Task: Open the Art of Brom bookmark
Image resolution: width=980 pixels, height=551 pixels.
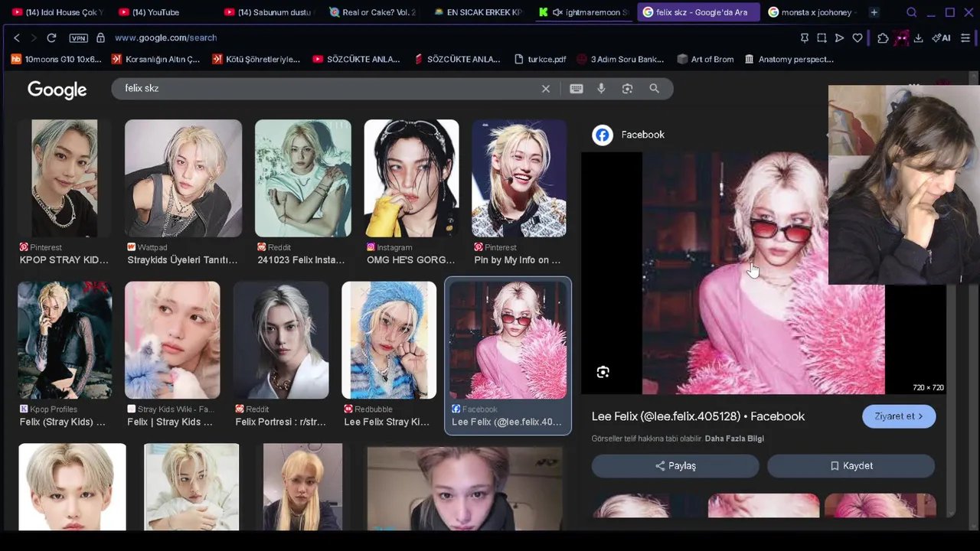Action: (x=705, y=59)
